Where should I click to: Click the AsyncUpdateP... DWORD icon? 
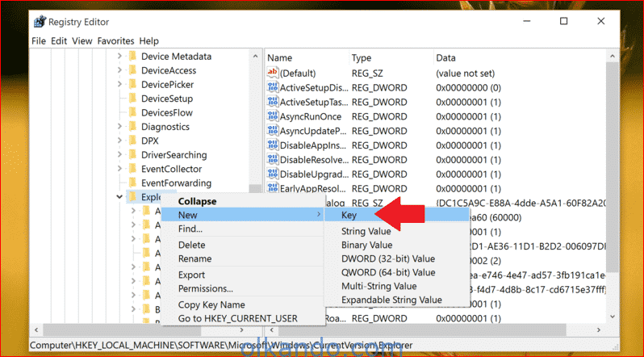(273, 130)
